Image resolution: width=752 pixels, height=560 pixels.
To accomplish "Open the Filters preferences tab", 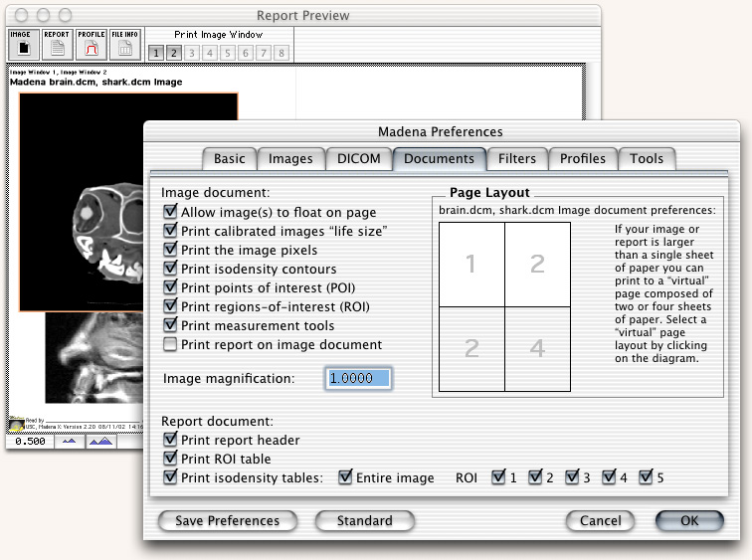I will (x=517, y=158).
